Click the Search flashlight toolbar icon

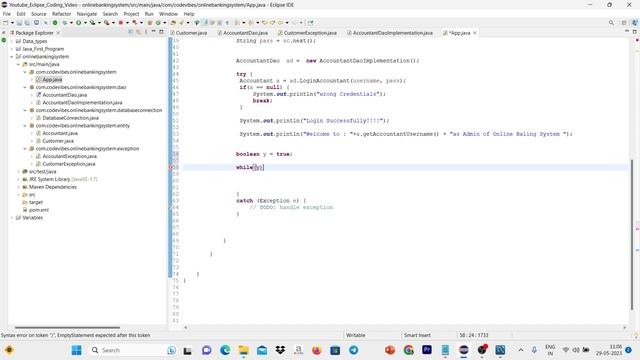[x=182, y=23]
